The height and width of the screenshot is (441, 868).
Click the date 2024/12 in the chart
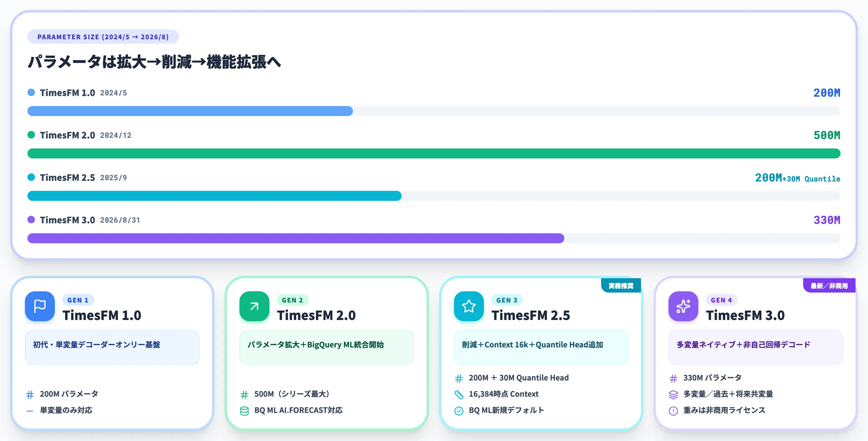116,135
